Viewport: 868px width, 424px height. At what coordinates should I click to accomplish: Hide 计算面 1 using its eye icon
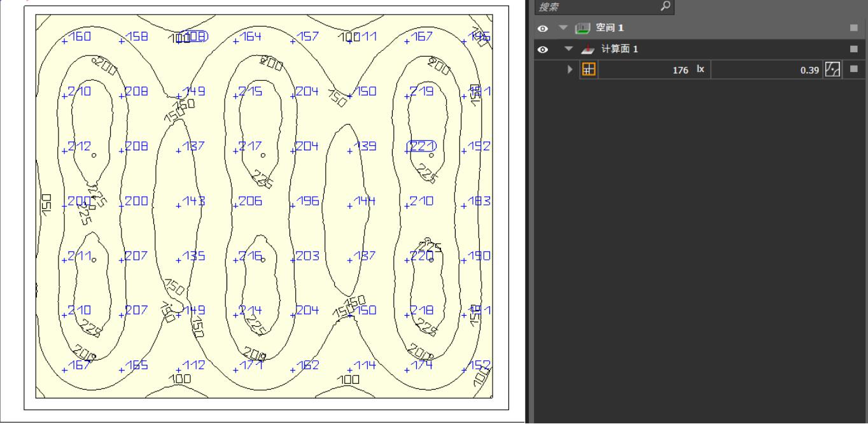(x=542, y=50)
